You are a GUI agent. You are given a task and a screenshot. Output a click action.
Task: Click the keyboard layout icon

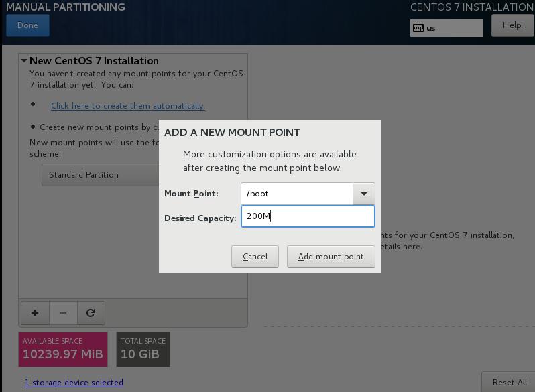tap(418, 28)
